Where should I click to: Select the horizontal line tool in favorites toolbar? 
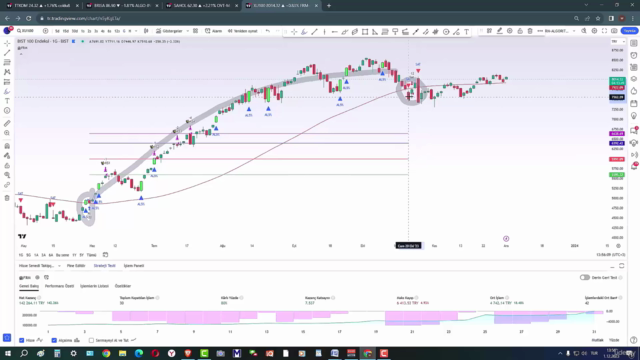tap(334, 32)
